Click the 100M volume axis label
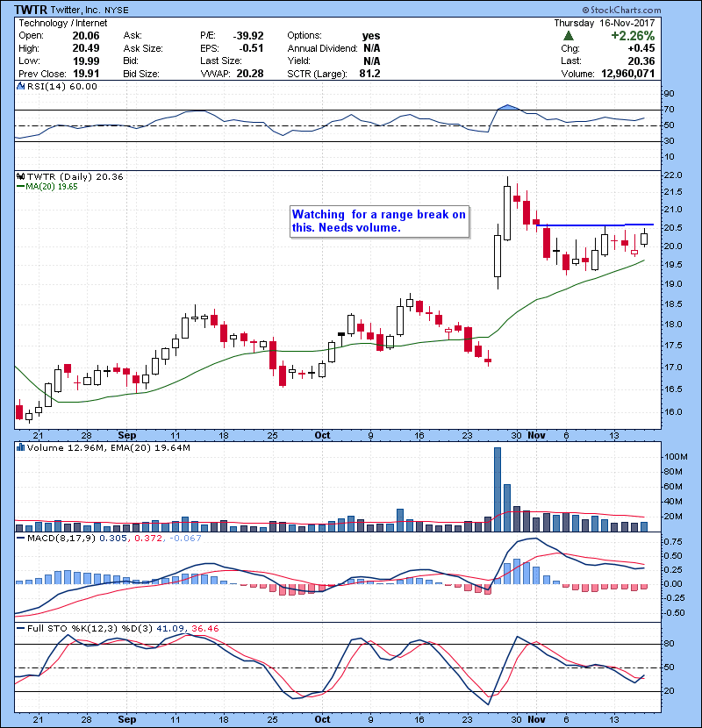702x728 pixels. pos(676,456)
